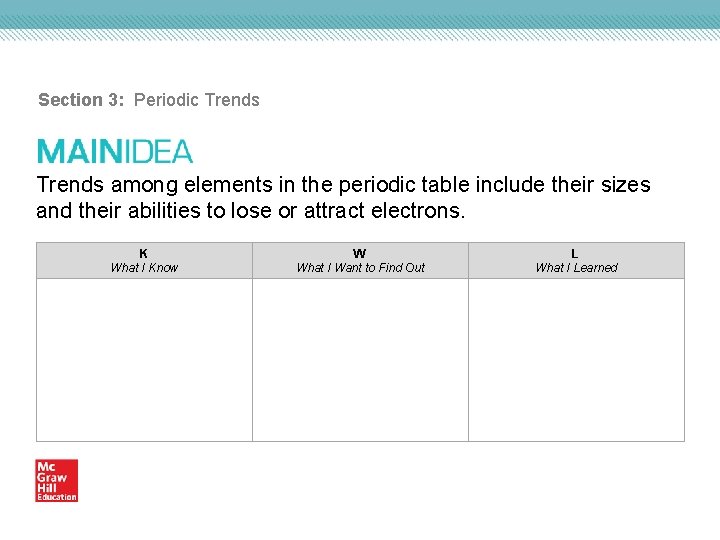Click the empty cell under What I Learned

[x=576, y=359]
